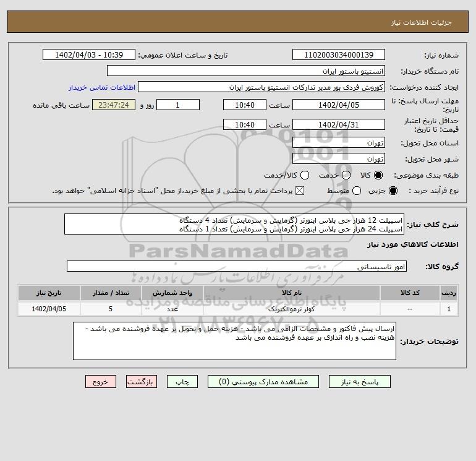Click price validity date 1402/04/31 field

click(339, 124)
